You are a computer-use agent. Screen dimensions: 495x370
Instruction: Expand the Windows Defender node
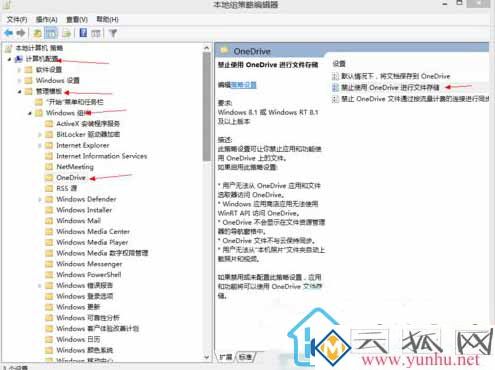tap(40, 199)
